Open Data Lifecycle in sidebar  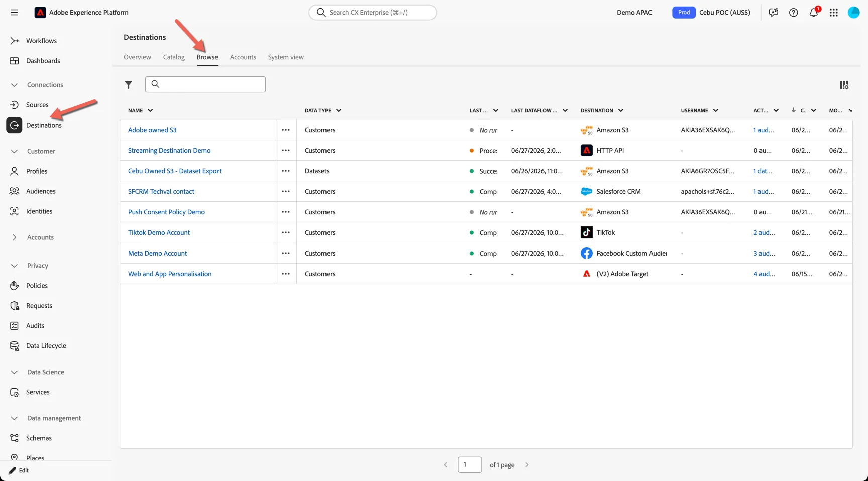click(x=46, y=346)
